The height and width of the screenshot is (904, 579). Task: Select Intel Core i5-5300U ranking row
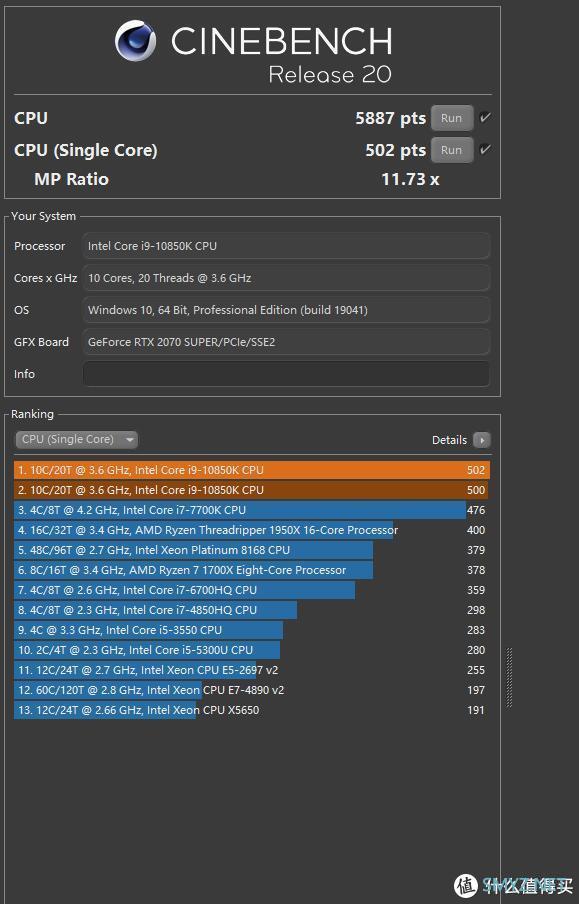(x=252, y=650)
